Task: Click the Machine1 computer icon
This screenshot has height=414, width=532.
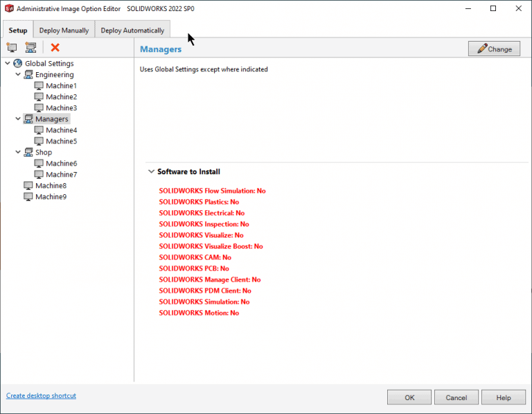Action: tap(39, 85)
